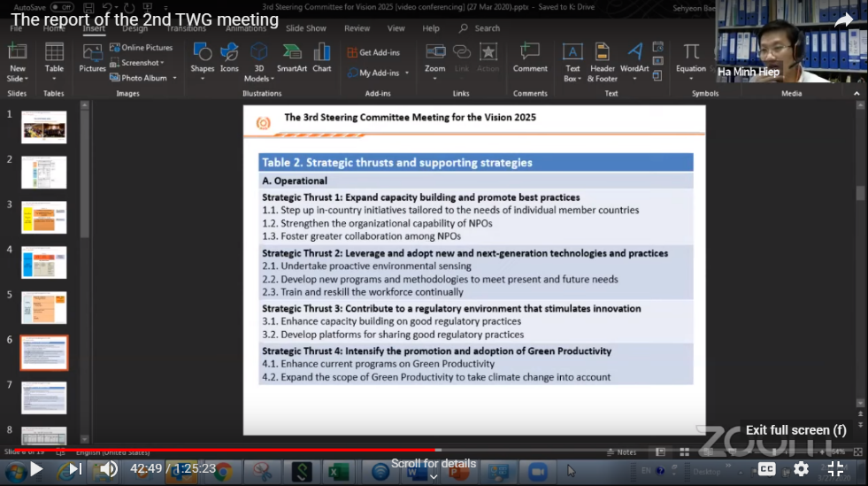868x486 pixels.
Task: Open the Slide Show tab
Action: click(304, 28)
